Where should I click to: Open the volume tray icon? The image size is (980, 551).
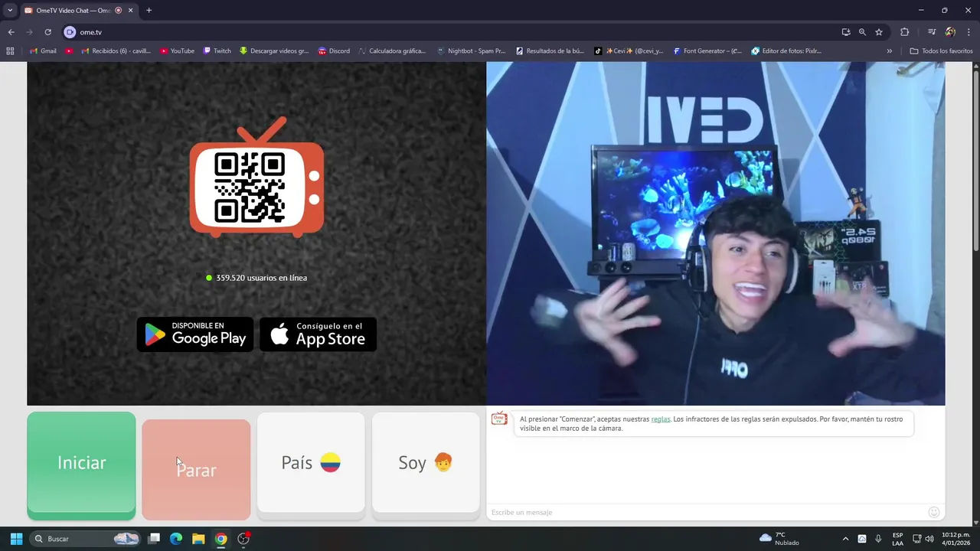pos(929,539)
